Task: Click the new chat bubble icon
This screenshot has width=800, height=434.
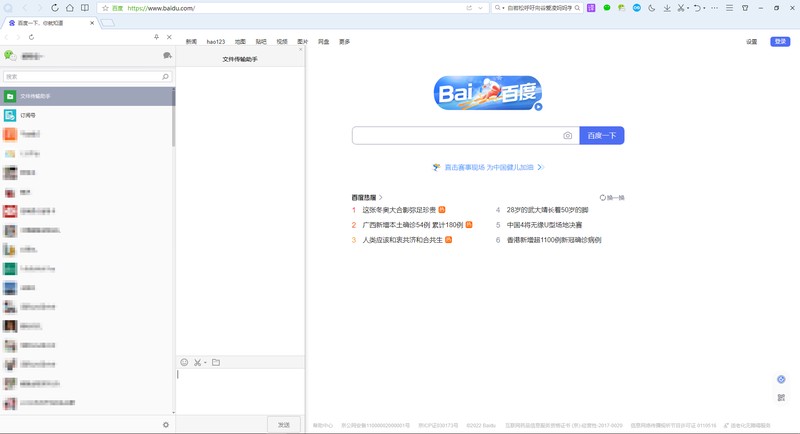Action: click(x=167, y=56)
